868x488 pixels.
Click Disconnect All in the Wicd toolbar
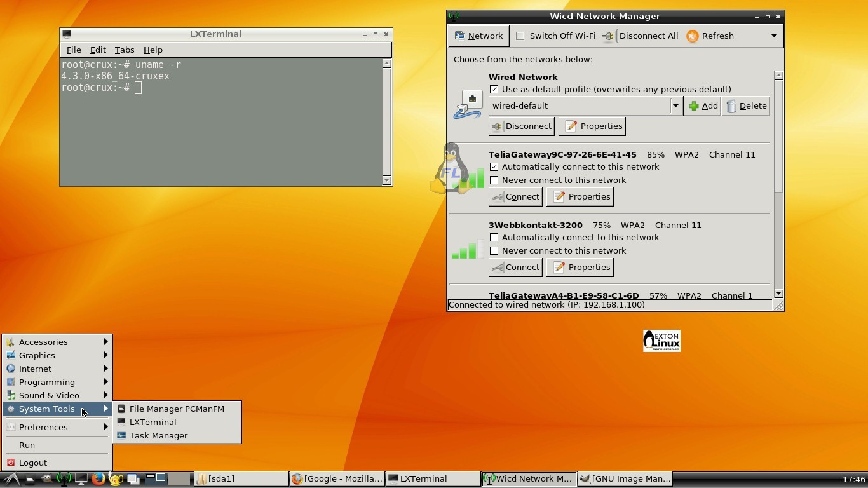click(x=641, y=36)
